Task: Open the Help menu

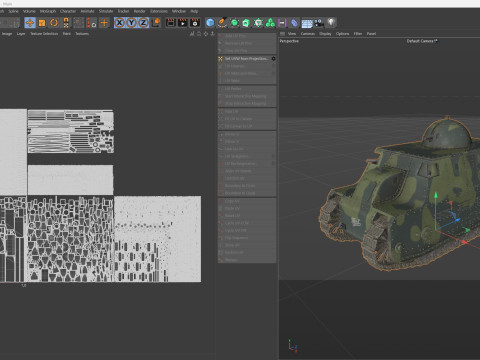Action: coord(194,11)
